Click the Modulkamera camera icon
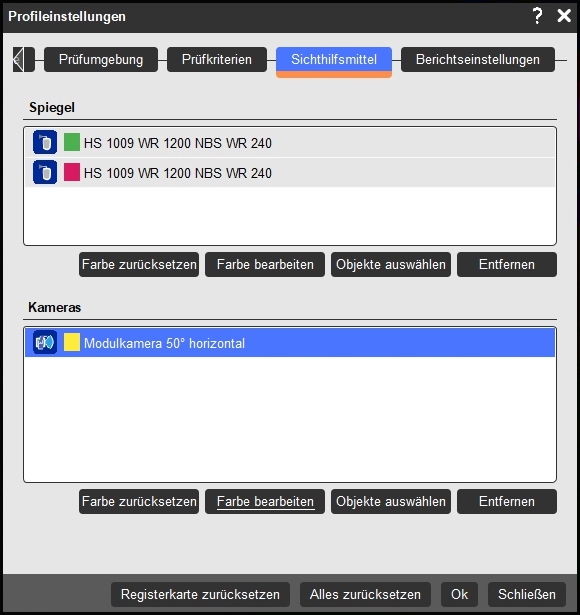Image resolution: width=580 pixels, height=615 pixels. (45, 342)
